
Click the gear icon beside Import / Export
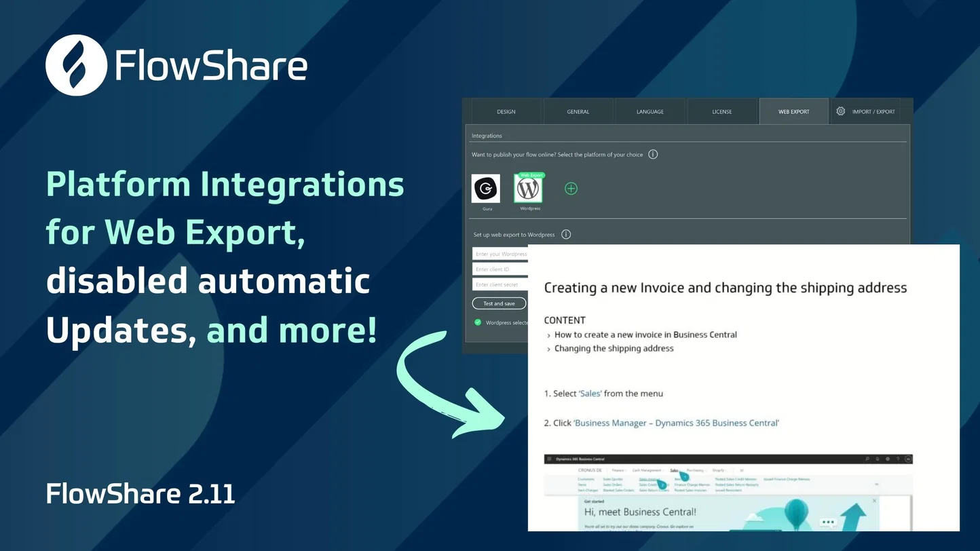coord(840,111)
